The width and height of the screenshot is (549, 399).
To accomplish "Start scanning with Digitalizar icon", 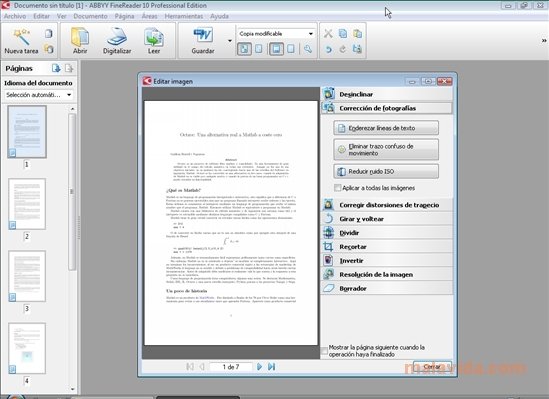I will coord(117,36).
